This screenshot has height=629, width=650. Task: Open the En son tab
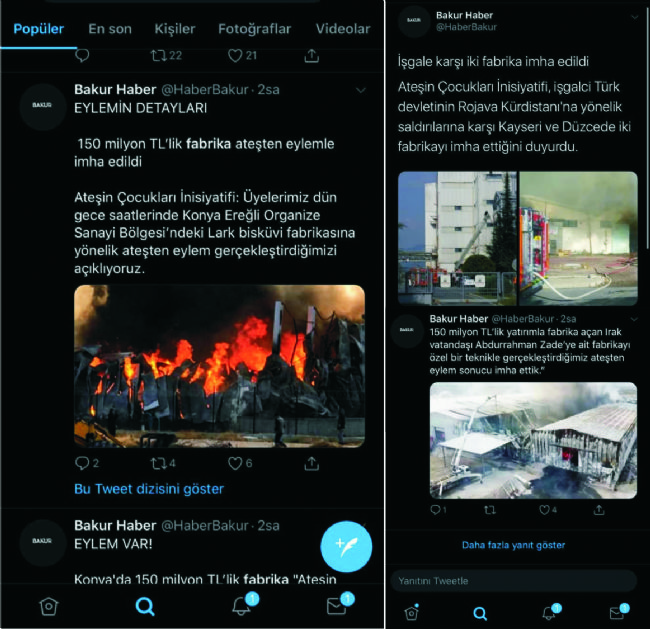[110, 29]
